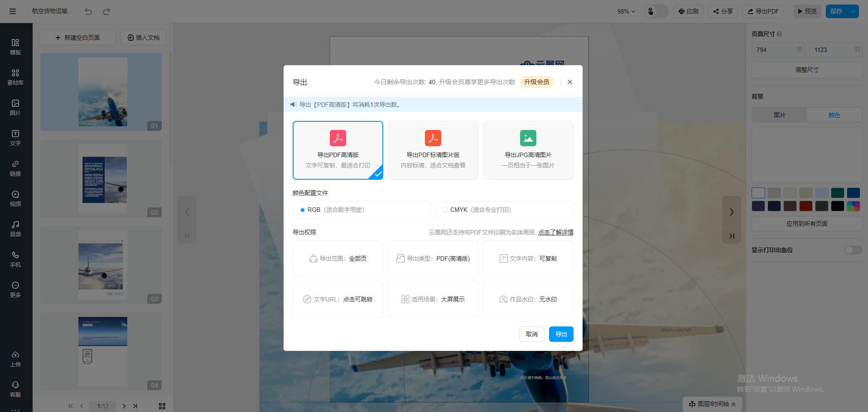Click the blue 导出 confirm button

pyautogui.click(x=561, y=334)
